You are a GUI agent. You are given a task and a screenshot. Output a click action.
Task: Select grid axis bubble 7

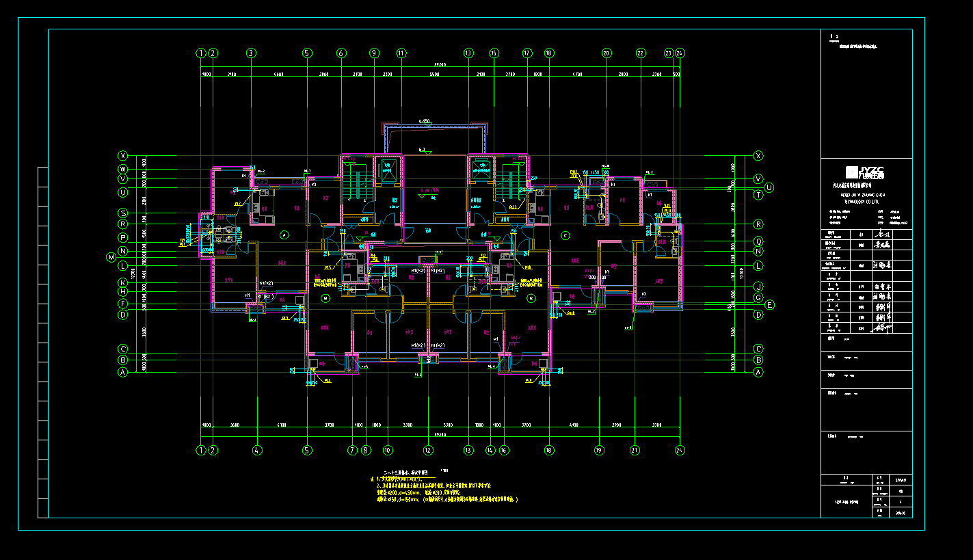pyautogui.click(x=352, y=450)
